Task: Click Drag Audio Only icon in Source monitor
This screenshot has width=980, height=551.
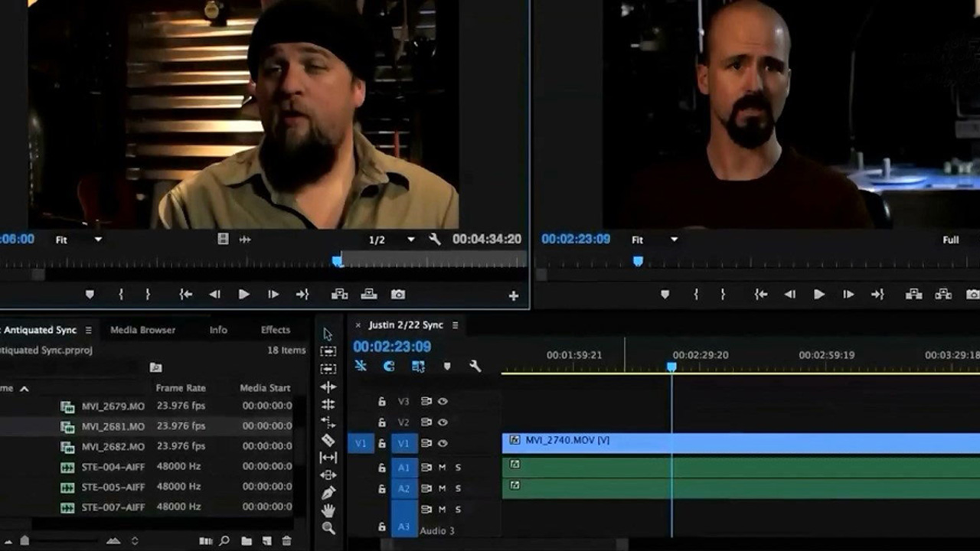Action: point(245,240)
